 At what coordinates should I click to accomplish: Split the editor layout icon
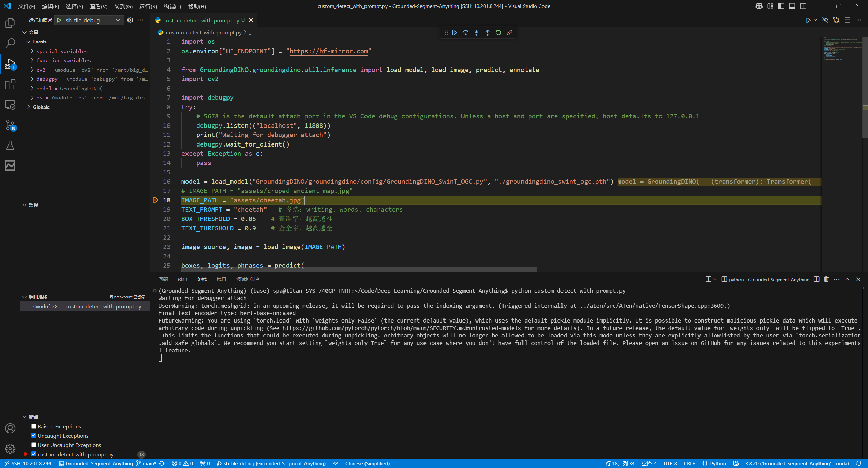(847, 20)
